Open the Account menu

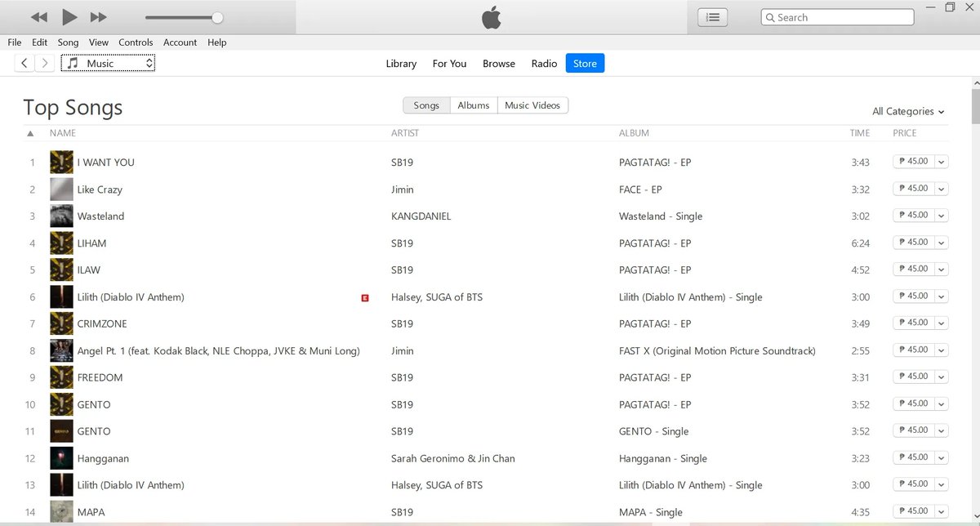180,42
